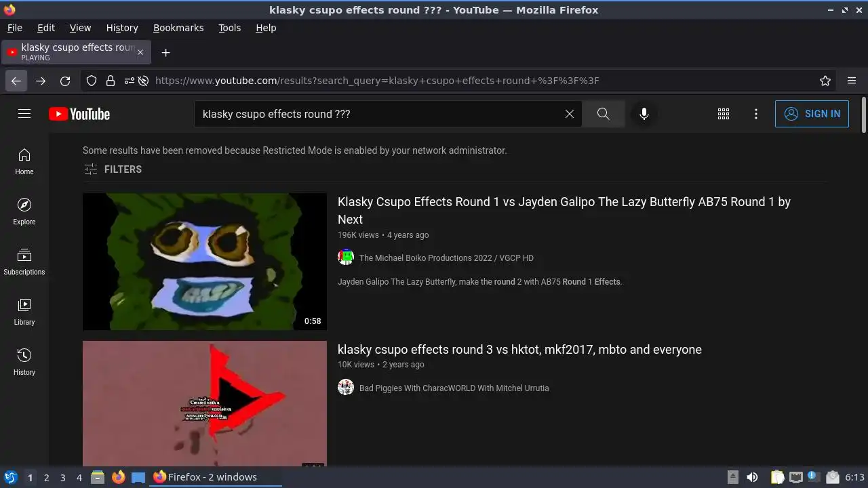Screen dimensions: 868x488
Task: Open Library in the sidebar
Action: coord(24,312)
